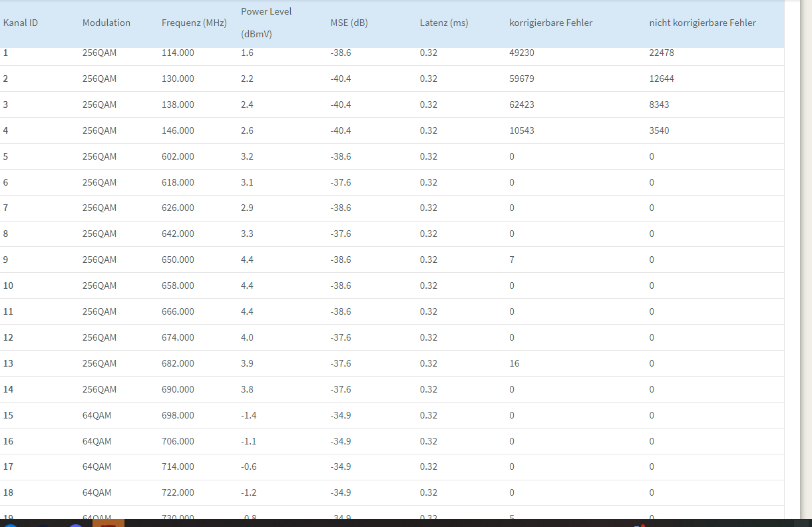Click uncorrectable errors value 22478
The image size is (812, 527).
click(x=662, y=53)
